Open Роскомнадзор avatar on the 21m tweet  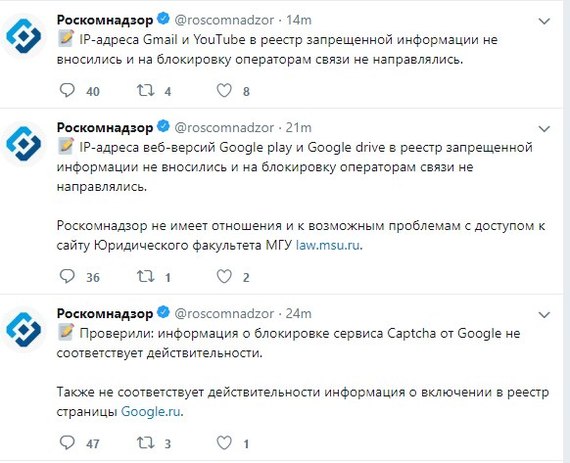(x=24, y=144)
